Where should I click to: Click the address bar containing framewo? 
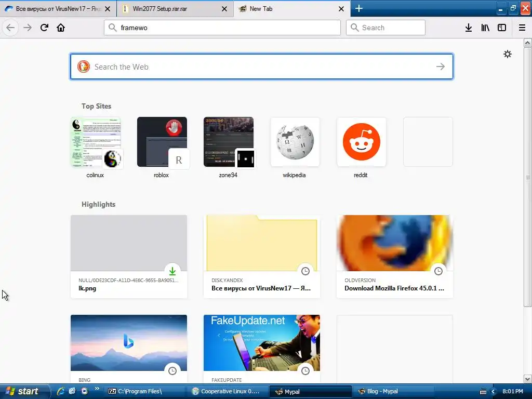(222, 28)
